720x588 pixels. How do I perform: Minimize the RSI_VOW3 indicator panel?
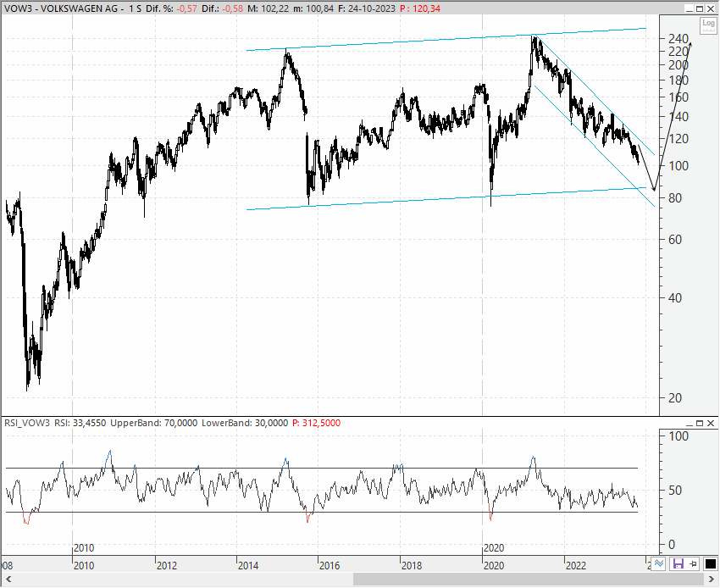point(690,423)
